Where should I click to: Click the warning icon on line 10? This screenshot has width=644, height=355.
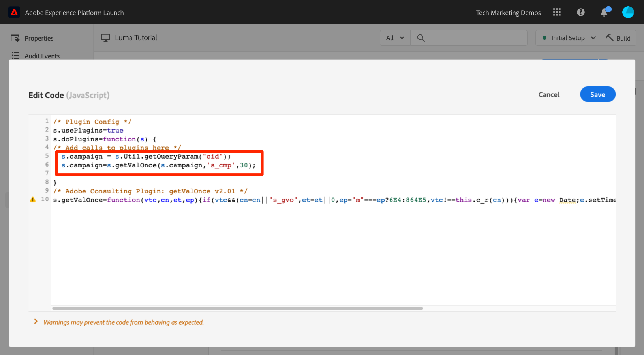(x=33, y=200)
